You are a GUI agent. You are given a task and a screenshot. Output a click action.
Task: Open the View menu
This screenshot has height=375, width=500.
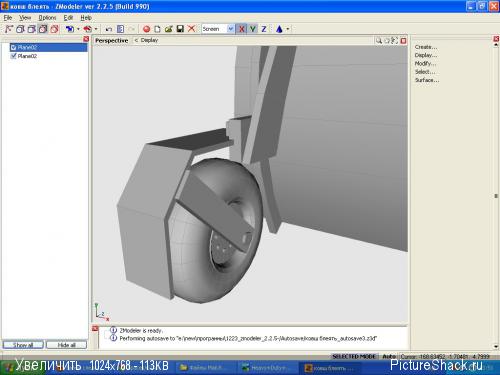25,18
